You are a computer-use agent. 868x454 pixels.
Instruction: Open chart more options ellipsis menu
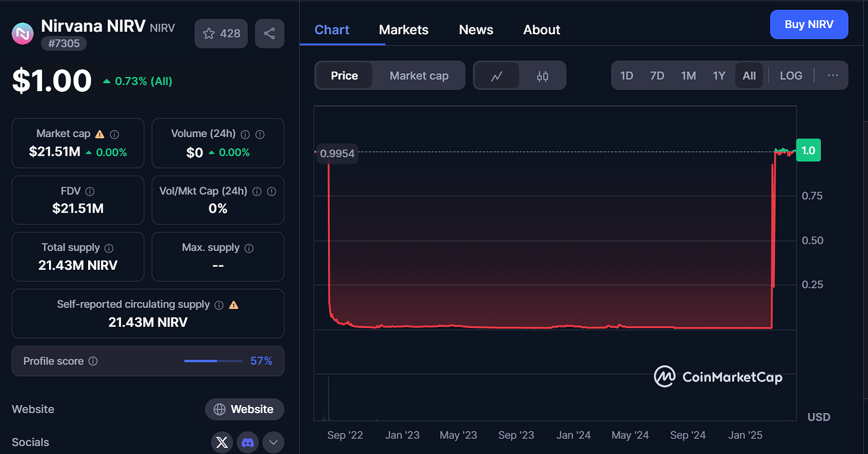[x=833, y=76]
